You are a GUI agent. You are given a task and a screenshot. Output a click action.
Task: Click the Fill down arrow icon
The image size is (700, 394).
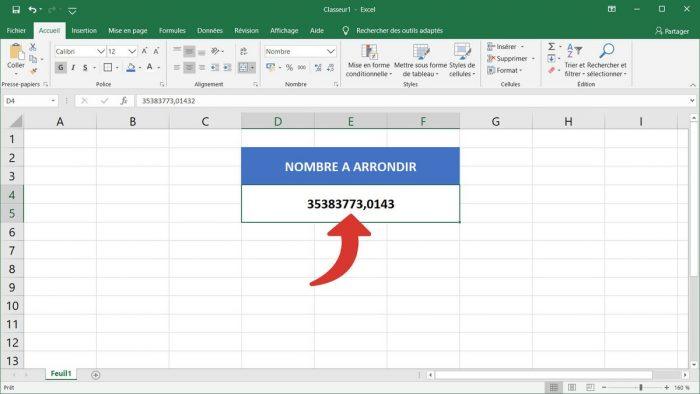pos(551,58)
